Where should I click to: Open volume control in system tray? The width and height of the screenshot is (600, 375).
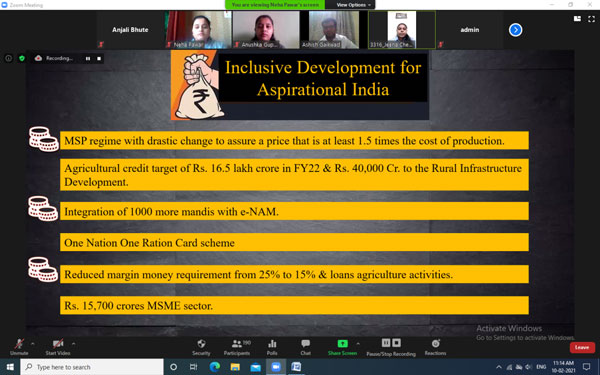point(529,367)
